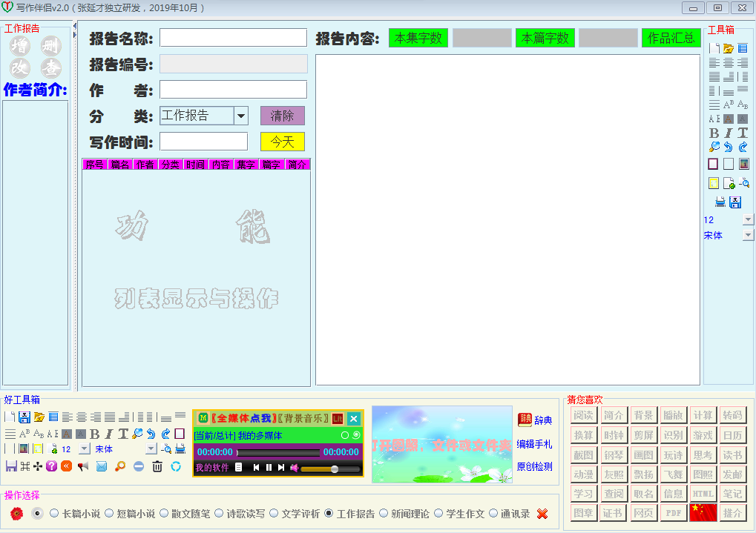Expand 宋体 font dropdown in right toolbox
This screenshot has width=756, height=533.
[748, 235]
